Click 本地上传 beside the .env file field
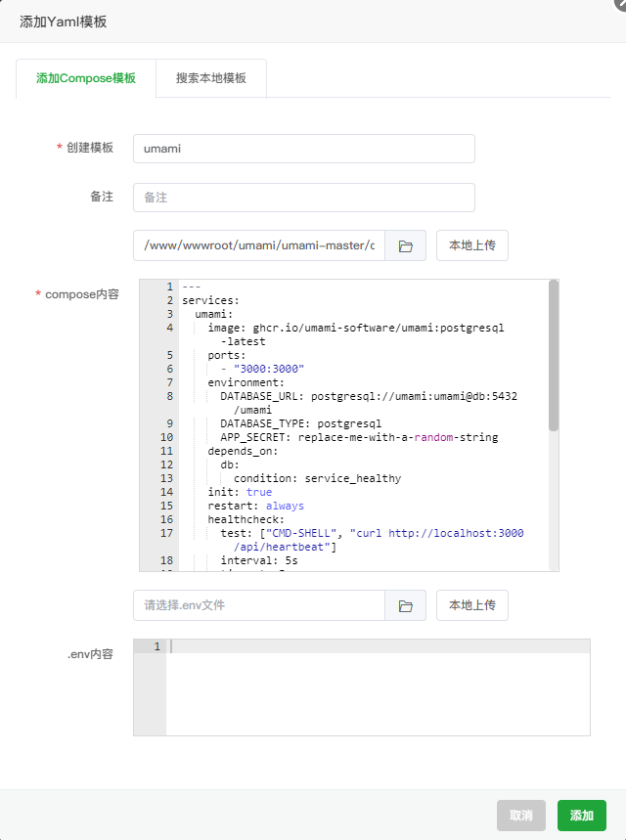The height and width of the screenshot is (840, 626). (x=471, y=606)
